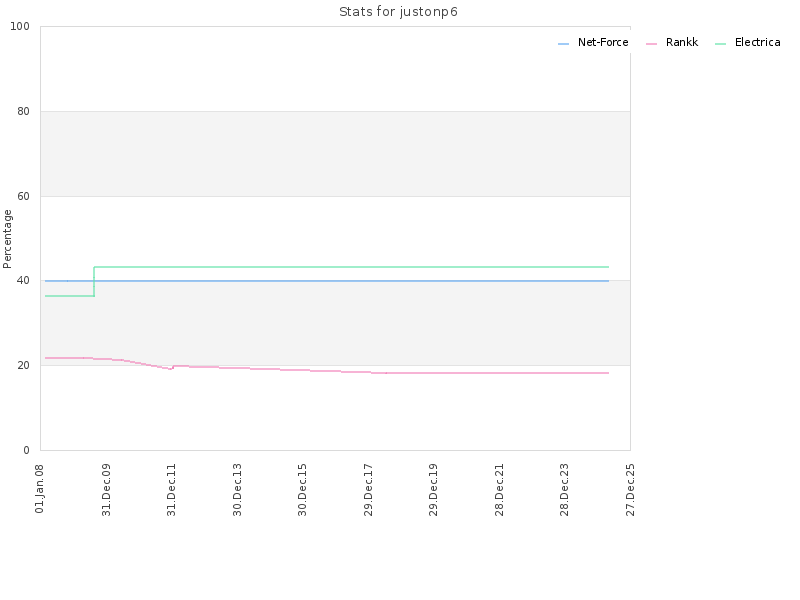Screen dimensions: 800x600
Task: Select the 31.Dec.11 x-axis date label
Action: point(171,490)
